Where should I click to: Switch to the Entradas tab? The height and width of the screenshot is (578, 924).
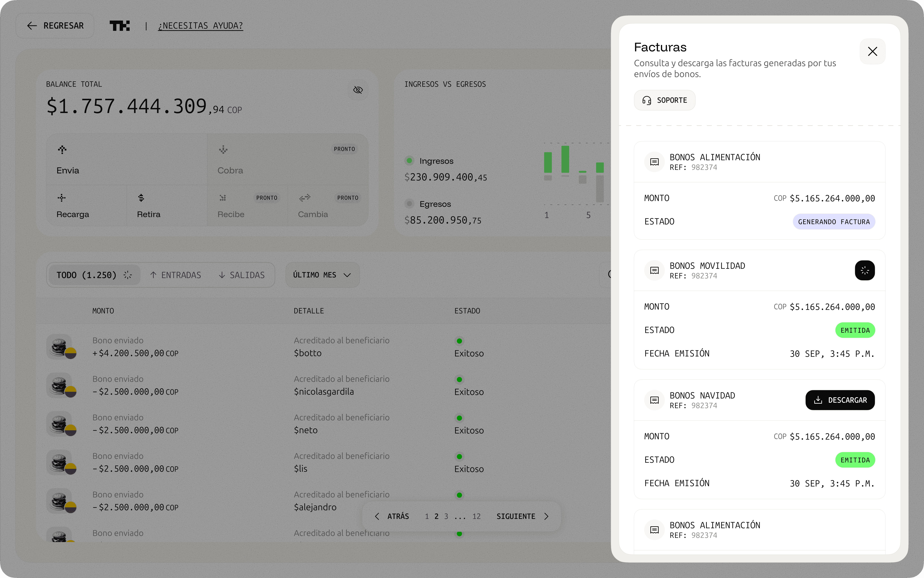(x=176, y=275)
